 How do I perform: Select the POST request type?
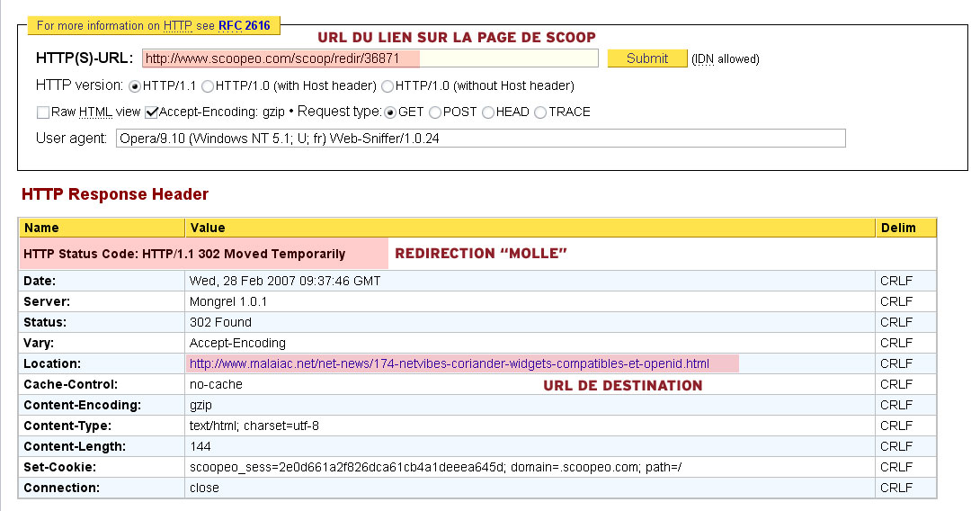435,112
